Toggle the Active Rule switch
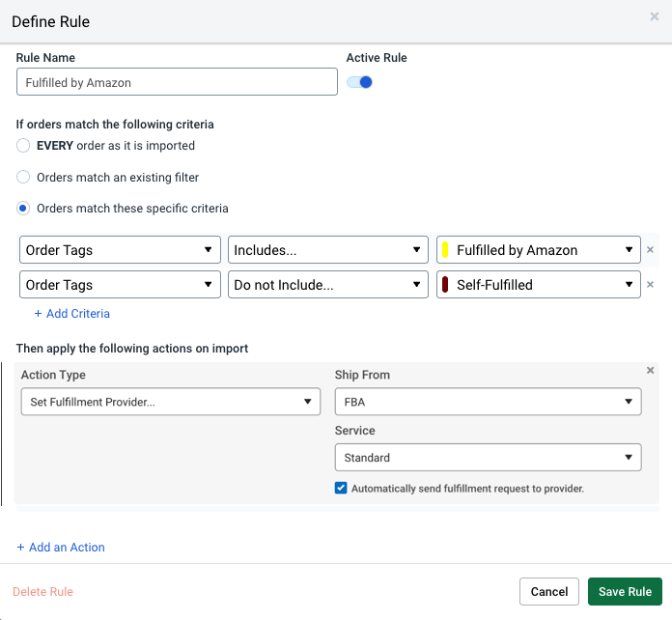Viewport: 672px width, 620px height. (x=360, y=82)
